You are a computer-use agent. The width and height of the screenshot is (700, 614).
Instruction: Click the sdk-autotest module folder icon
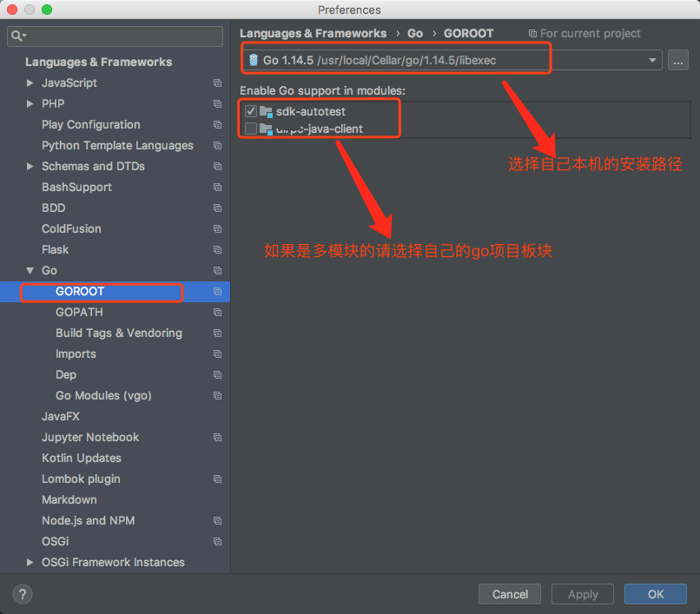pos(266,112)
